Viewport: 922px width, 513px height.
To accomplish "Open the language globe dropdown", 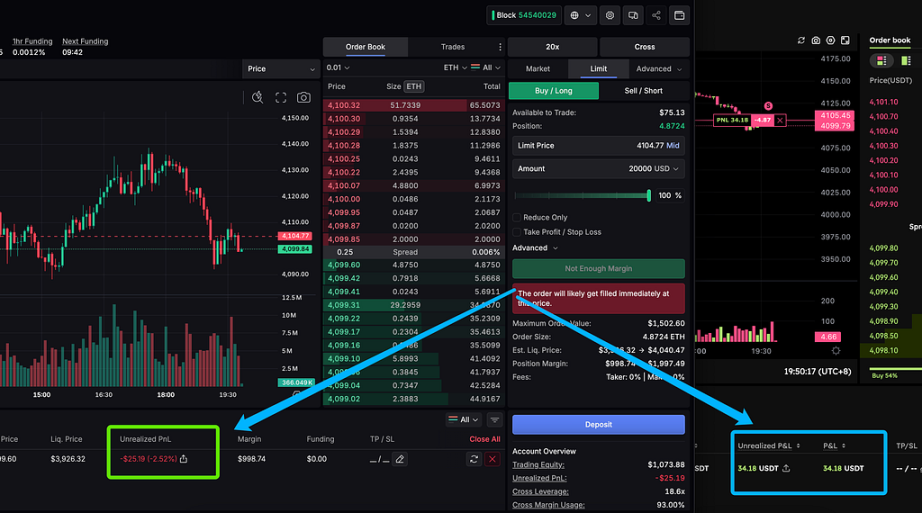I will tap(580, 16).
